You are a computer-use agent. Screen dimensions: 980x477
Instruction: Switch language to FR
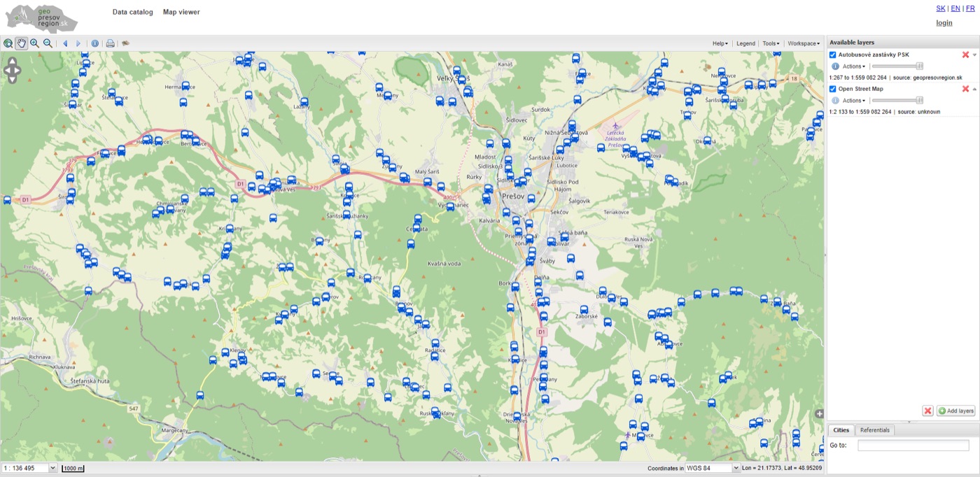[970, 8]
